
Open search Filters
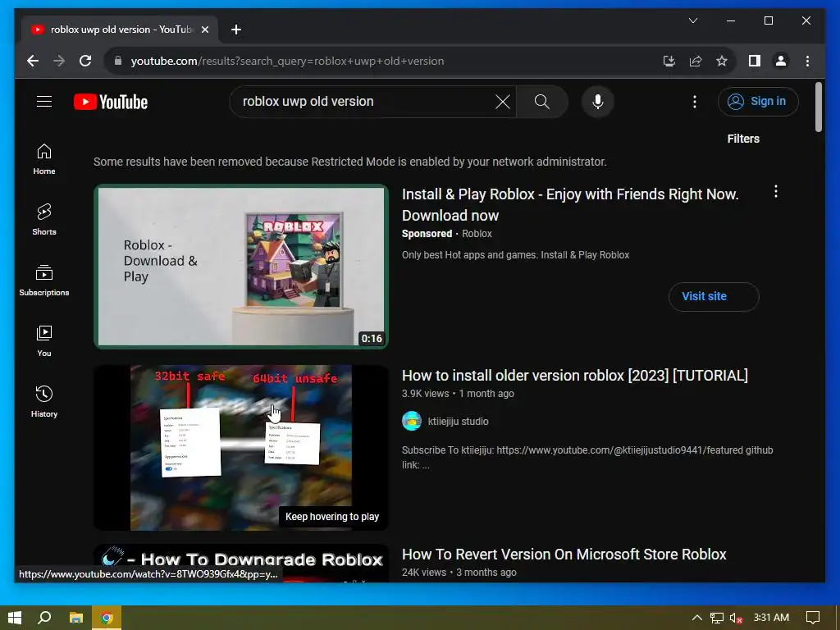click(743, 139)
